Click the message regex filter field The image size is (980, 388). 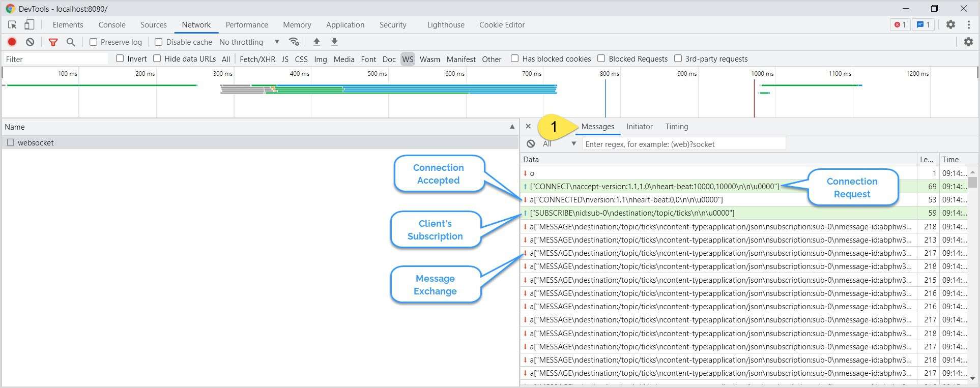(x=683, y=144)
